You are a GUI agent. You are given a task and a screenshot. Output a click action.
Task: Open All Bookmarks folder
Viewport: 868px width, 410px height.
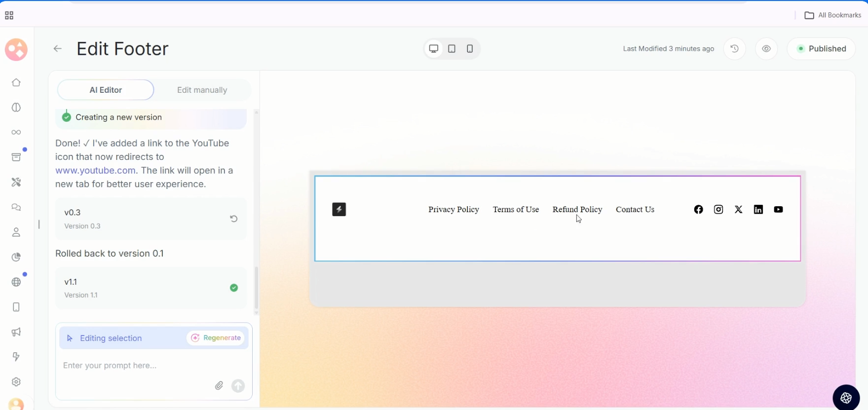[833, 15]
